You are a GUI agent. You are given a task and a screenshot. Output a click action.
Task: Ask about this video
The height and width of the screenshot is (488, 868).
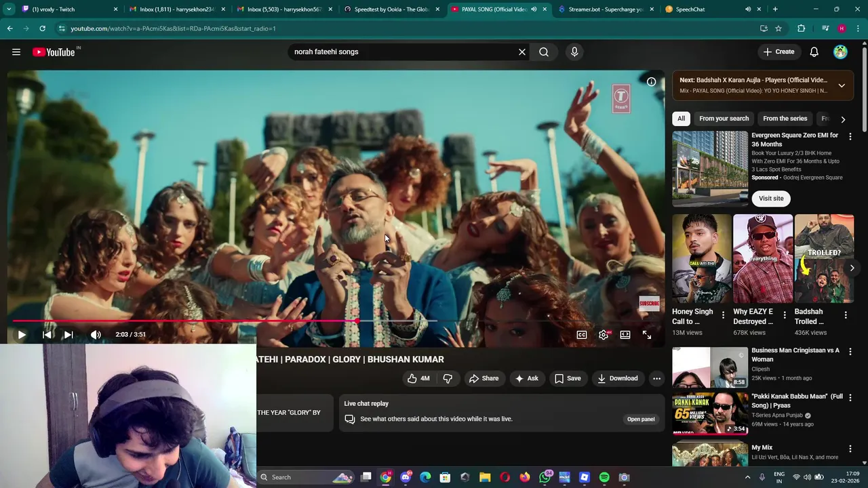click(x=527, y=378)
